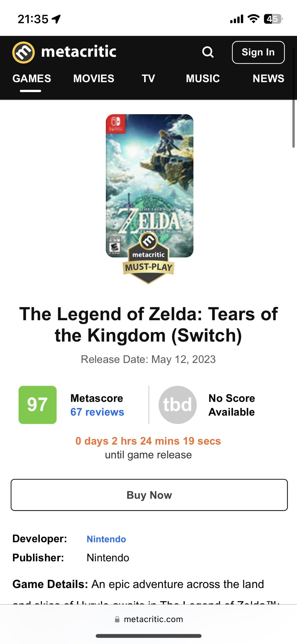Open the Movies tab
The width and height of the screenshot is (297, 644).
point(94,79)
